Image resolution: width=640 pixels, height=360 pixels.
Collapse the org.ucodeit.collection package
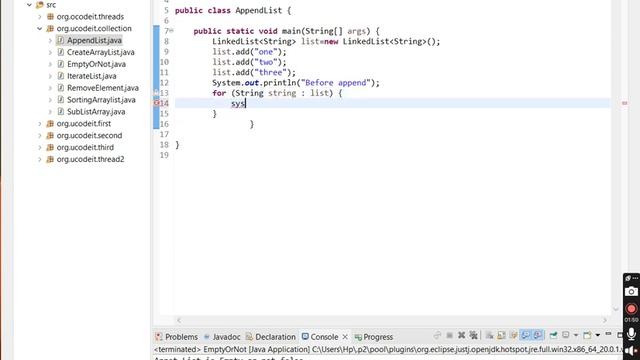pos(40,29)
